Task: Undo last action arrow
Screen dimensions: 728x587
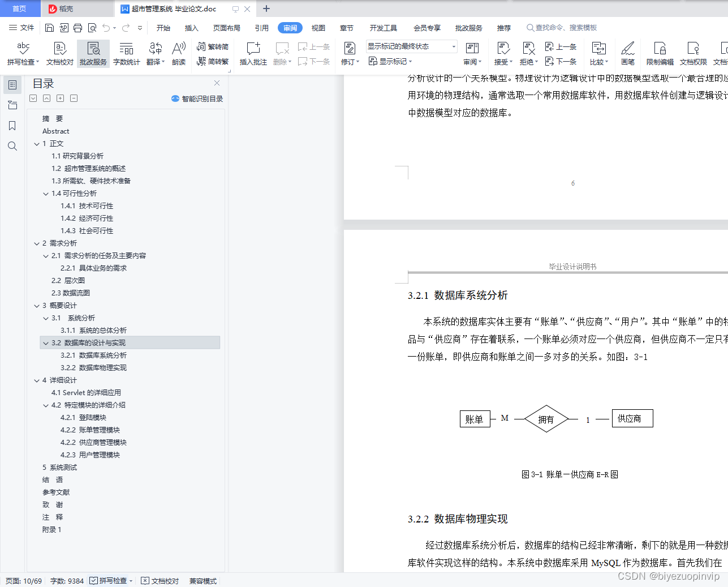Action: 106,28
